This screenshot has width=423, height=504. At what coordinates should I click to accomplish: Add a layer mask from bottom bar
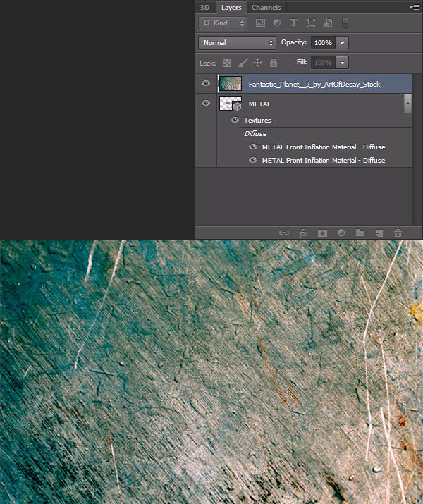tap(322, 233)
